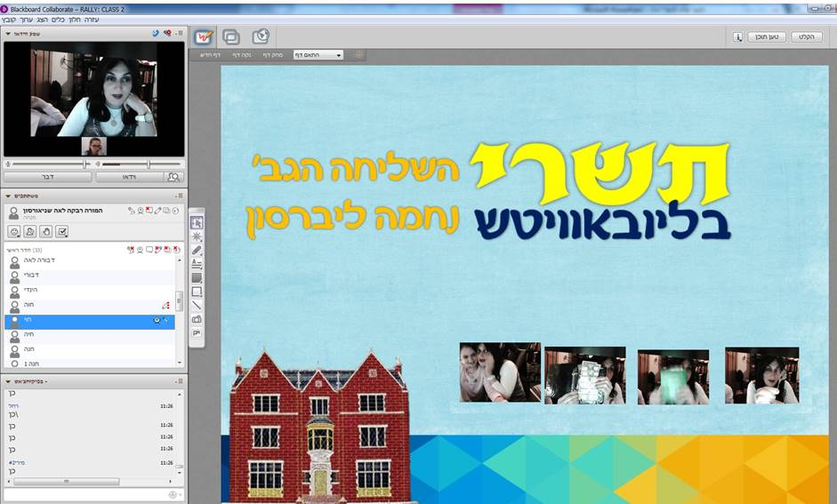This screenshot has height=504, width=837.
Task: Select the filled rectangle shape tool
Action: (x=197, y=278)
